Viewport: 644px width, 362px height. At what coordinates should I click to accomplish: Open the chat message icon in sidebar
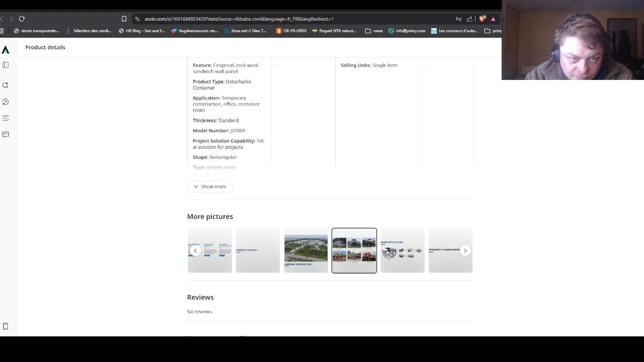[x=6, y=134]
